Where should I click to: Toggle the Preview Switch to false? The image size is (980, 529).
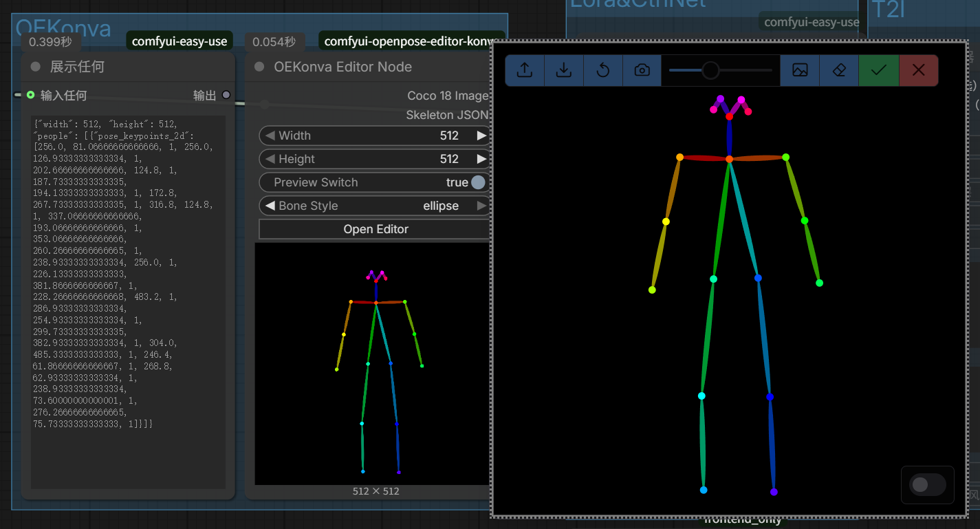478,182
